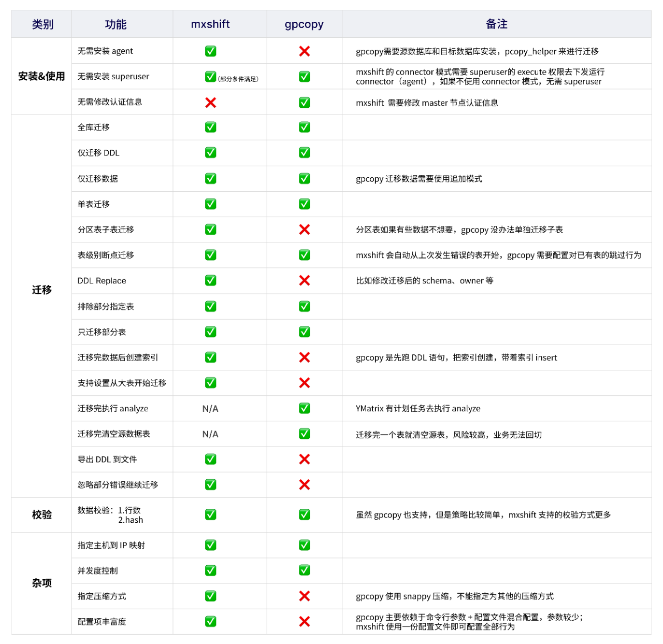The height and width of the screenshot is (644, 663).
Task: Click the gpcopy red cross for 分区表子表迁移
Action: point(305,230)
